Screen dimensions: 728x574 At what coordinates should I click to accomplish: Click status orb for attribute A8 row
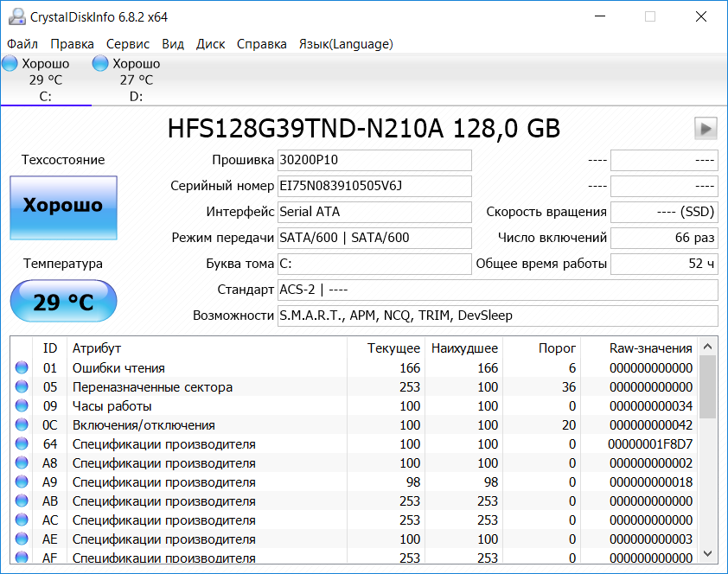coord(22,462)
